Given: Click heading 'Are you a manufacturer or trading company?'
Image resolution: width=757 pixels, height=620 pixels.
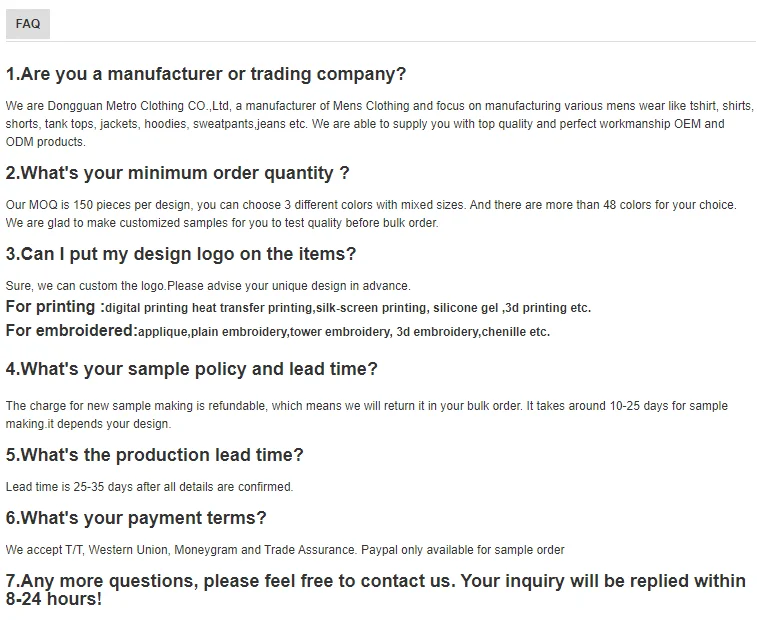Looking at the screenshot, I should (206, 74).
